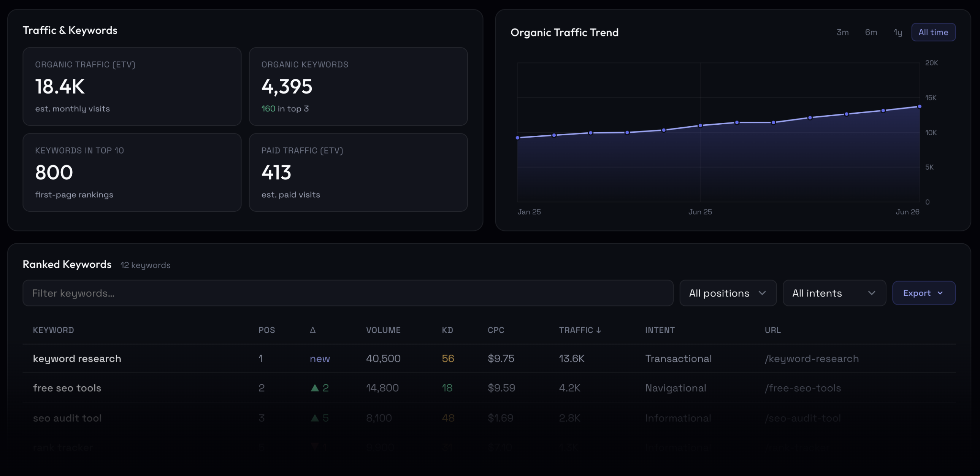This screenshot has height=476, width=980.
Task: Click the keyword research row keyword
Action: pyautogui.click(x=77, y=359)
